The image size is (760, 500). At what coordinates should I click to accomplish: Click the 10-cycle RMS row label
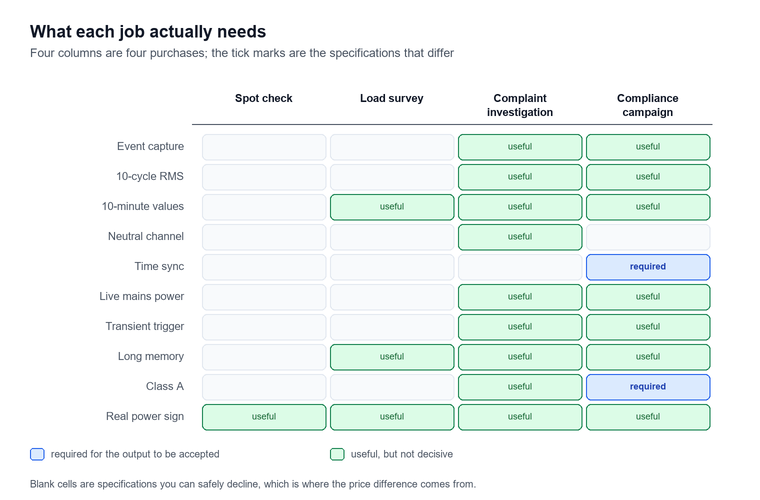150,176
